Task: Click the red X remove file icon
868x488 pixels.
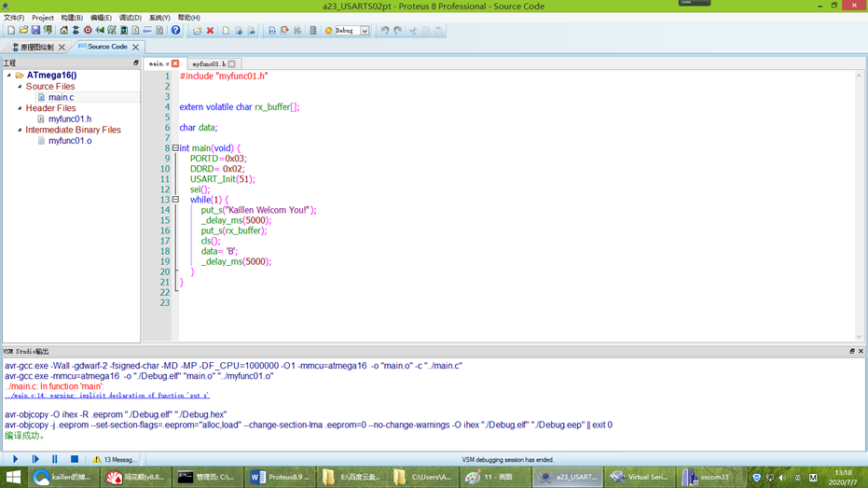Action: (211, 31)
